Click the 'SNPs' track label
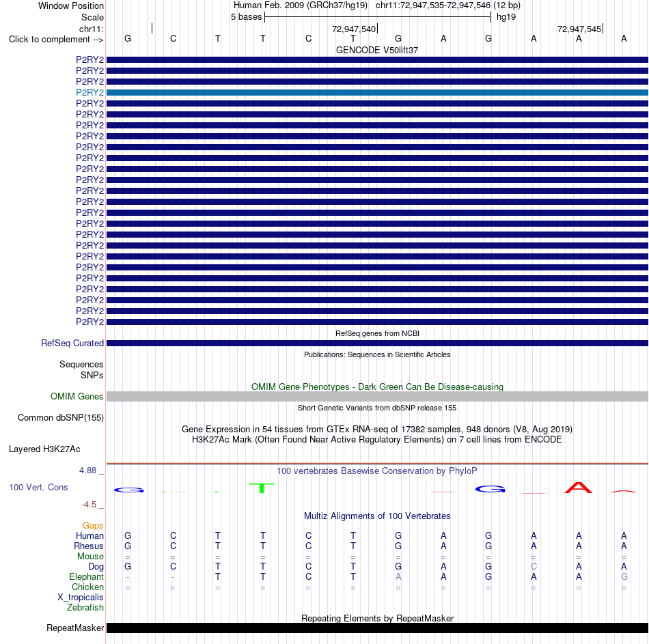 coord(92,375)
